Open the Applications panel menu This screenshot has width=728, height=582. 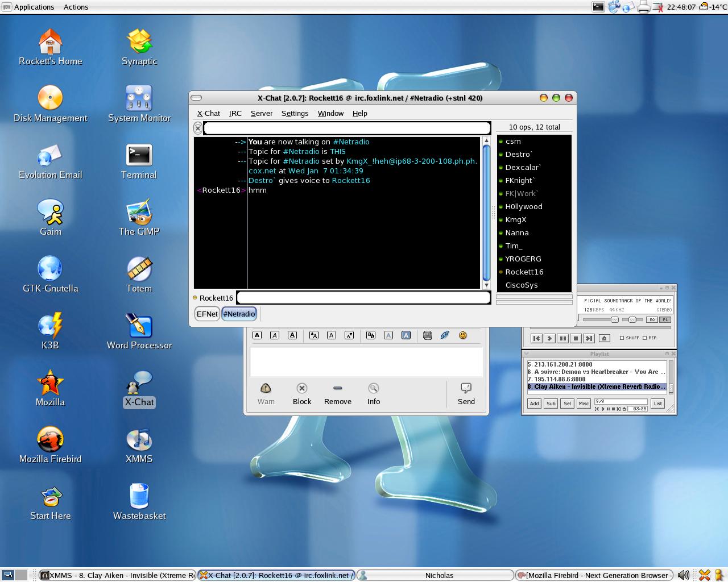(x=34, y=7)
